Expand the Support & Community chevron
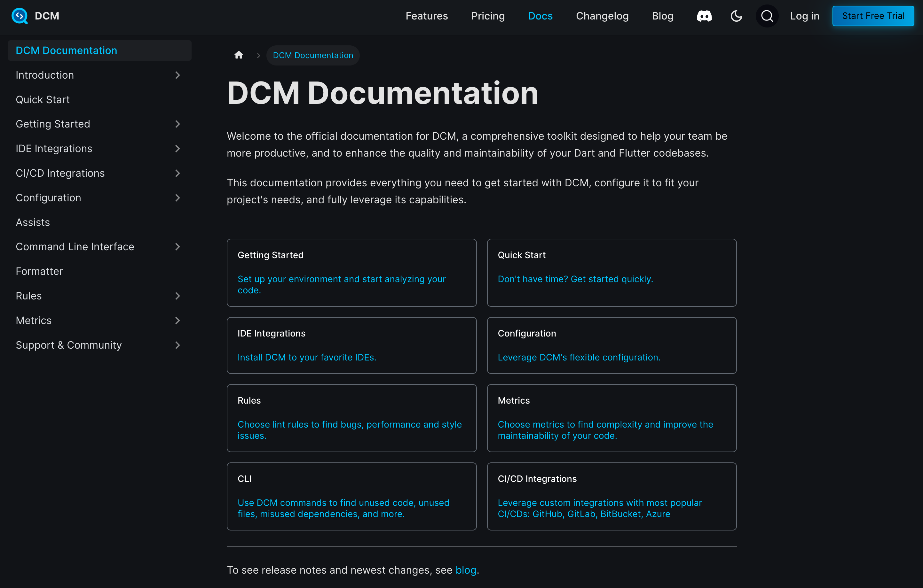This screenshot has height=588, width=923. [177, 345]
